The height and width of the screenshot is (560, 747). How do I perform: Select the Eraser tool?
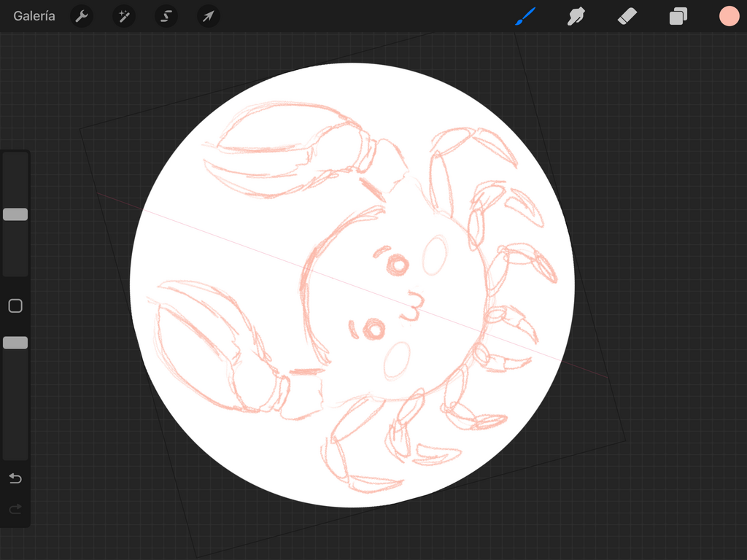coord(627,16)
